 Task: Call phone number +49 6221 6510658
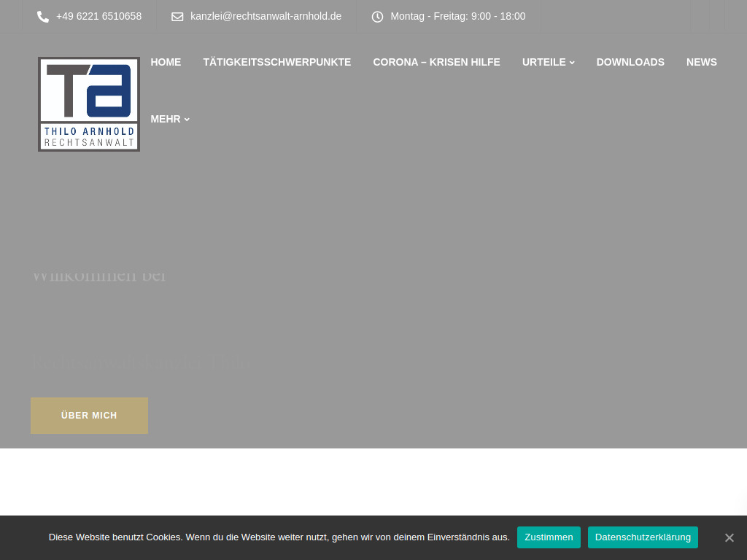(x=98, y=17)
